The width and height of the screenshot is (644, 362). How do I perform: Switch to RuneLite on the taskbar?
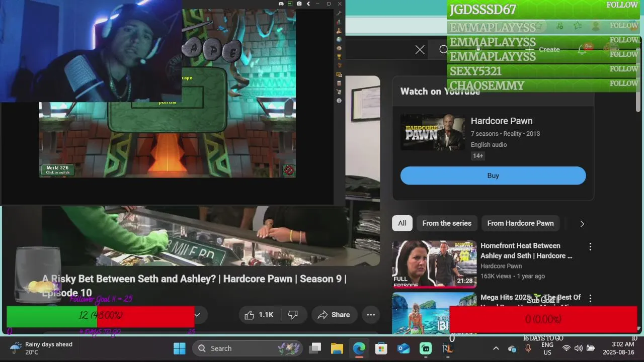tap(448, 348)
